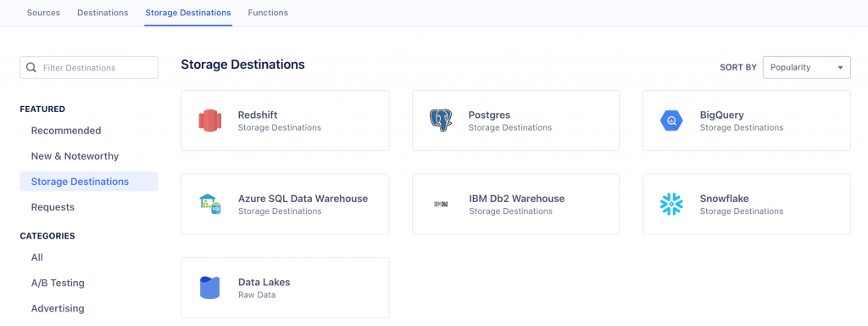Click the search magnifier icon
The width and height of the screenshot is (868, 326).
pyautogui.click(x=31, y=68)
